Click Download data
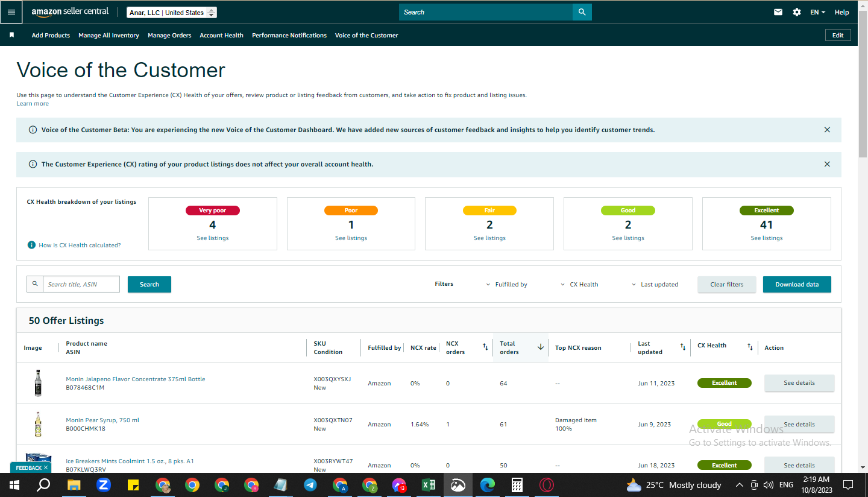 click(797, 284)
